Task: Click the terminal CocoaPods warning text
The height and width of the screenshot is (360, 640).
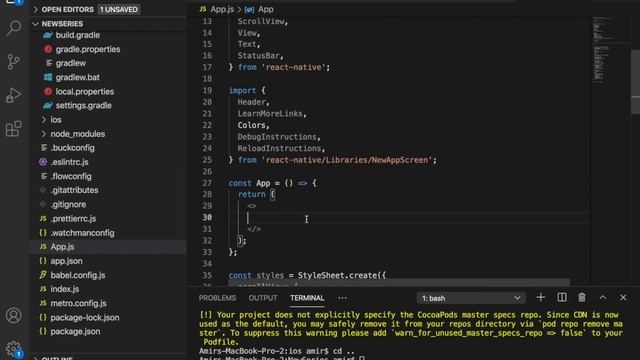Action: point(411,328)
